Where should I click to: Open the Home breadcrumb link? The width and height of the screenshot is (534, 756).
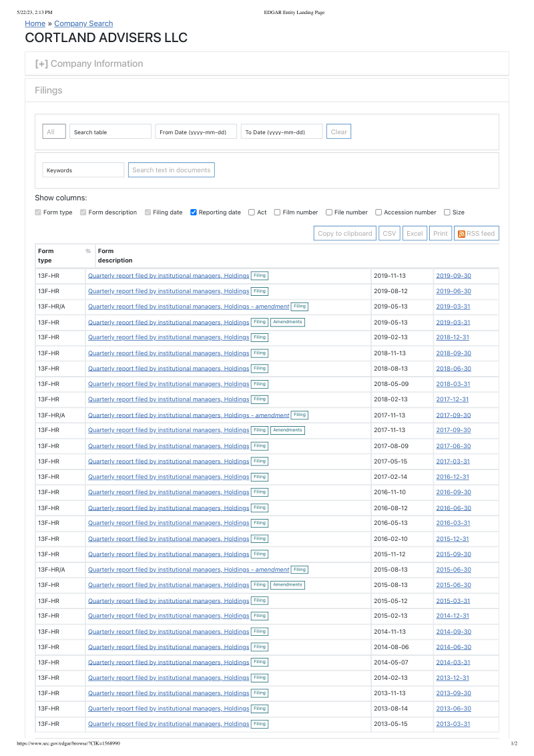[35, 23]
